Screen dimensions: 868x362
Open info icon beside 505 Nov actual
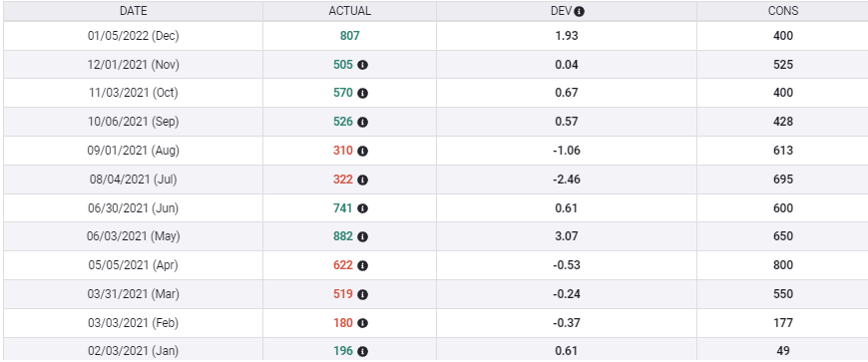(x=362, y=65)
